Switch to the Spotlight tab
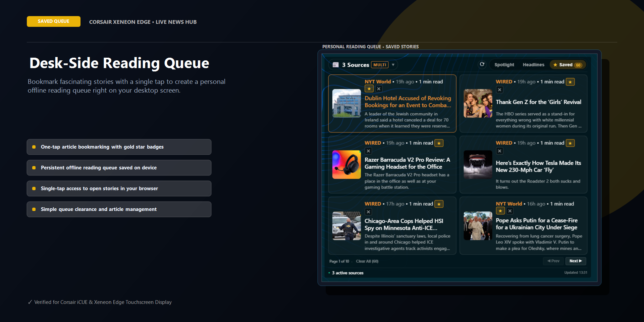The height and width of the screenshot is (322, 644). (x=504, y=65)
